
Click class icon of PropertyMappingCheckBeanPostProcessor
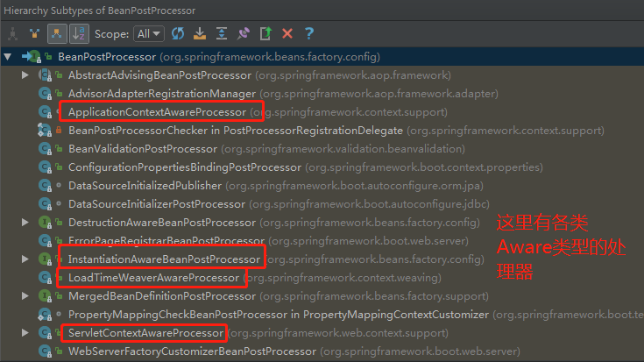point(45,315)
